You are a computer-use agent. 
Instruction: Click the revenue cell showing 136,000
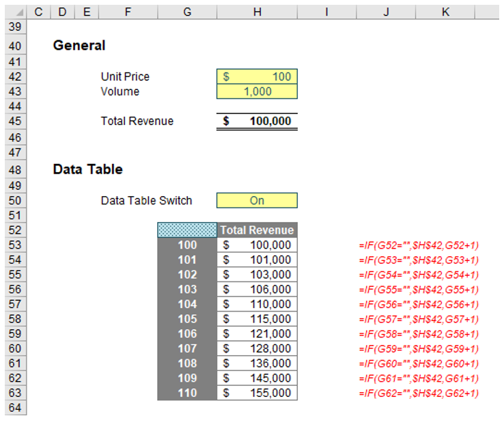(257, 363)
